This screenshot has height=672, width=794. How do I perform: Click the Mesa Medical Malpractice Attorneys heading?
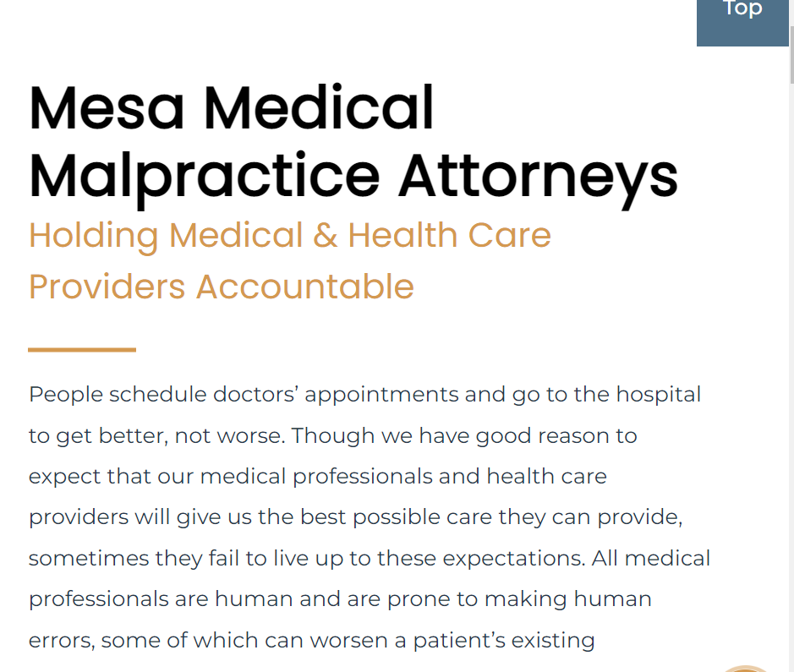(353, 142)
